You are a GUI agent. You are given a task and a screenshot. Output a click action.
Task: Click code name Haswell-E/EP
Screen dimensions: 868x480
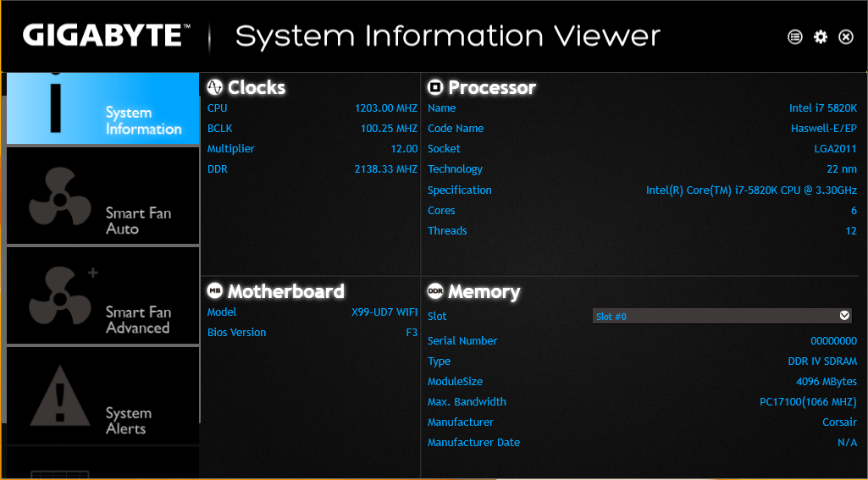pyautogui.click(x=824, y=129)
